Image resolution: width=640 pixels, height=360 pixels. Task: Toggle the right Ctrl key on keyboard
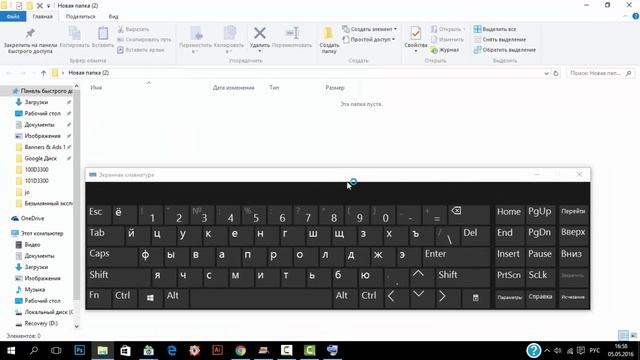pyautogui.click(x=371, y=298)
